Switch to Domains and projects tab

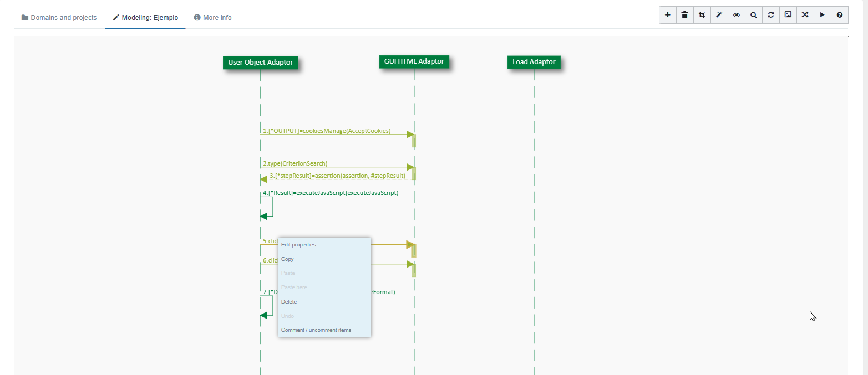pos(59,18)
